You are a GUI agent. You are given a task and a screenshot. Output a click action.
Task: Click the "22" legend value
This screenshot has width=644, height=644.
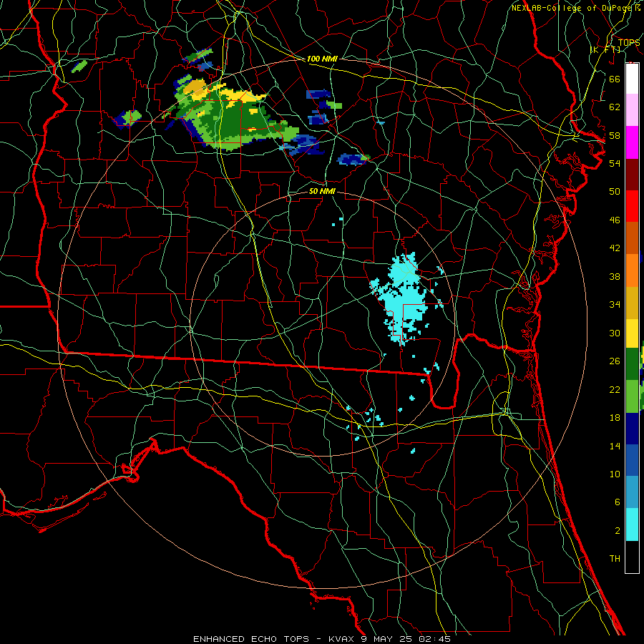coord(615,389)
